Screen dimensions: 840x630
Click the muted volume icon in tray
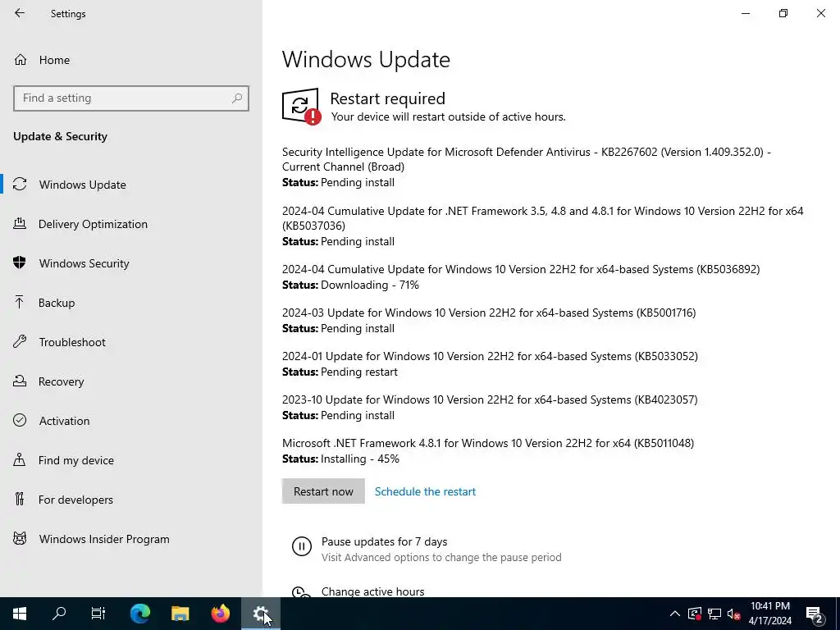tap(733, 614)
